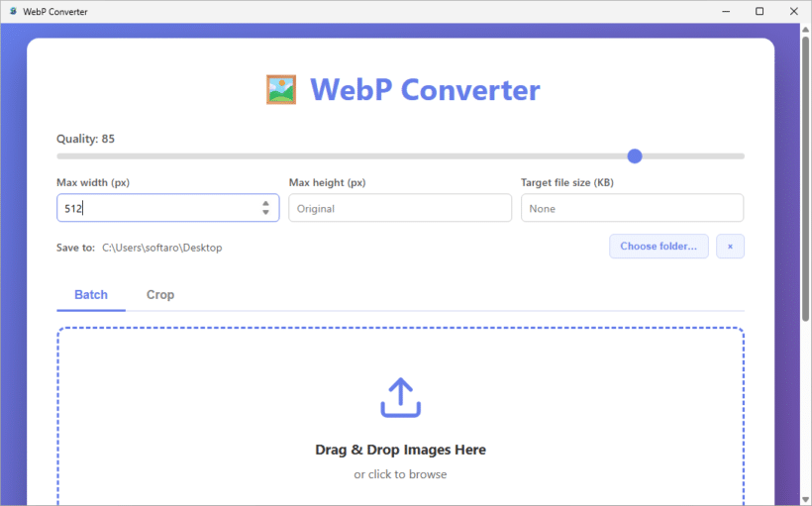This screenshot has width=812, height=506.
Task: Click the WebP Converter heading text
Action: pyautogui.click(x=425, y=90)
